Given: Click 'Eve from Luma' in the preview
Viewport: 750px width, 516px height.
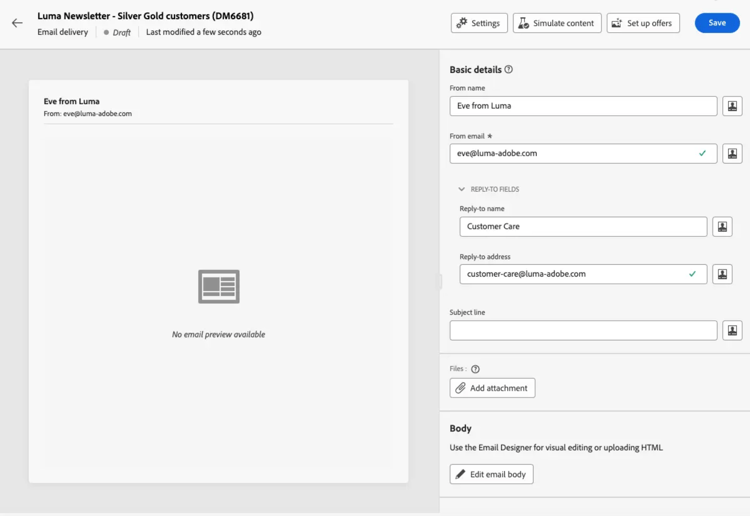Looking at the screenshot, I should pyautogui.click(x=71, y=101).
